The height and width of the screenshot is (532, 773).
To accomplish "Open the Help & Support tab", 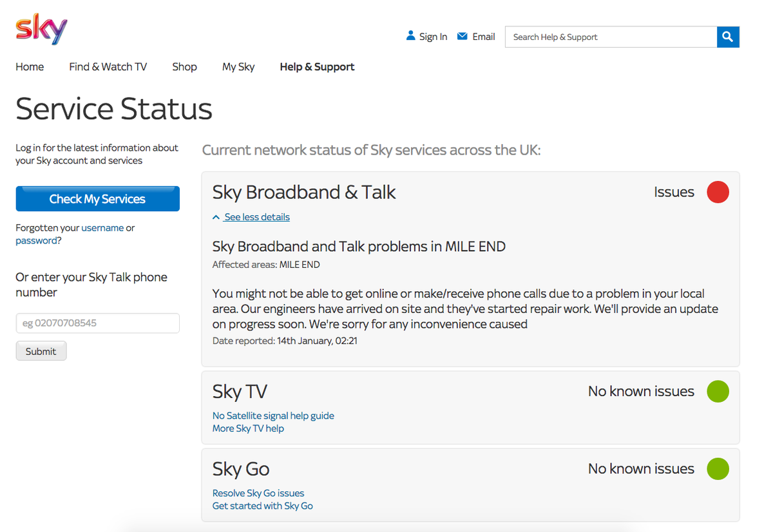I will pos(317,66).
